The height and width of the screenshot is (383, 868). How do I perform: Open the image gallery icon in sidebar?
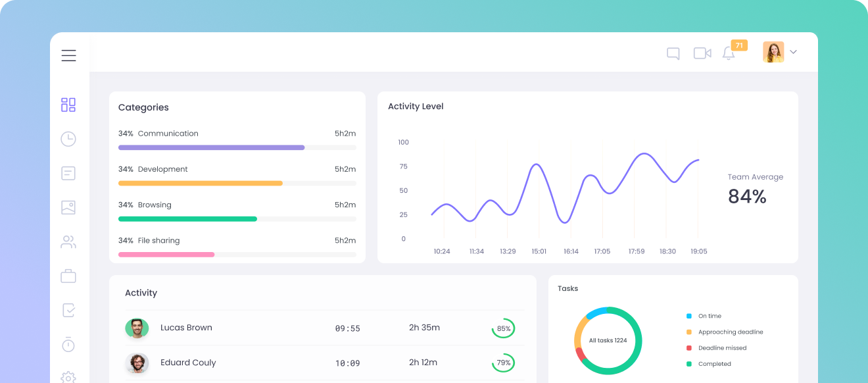coord(68,207)
